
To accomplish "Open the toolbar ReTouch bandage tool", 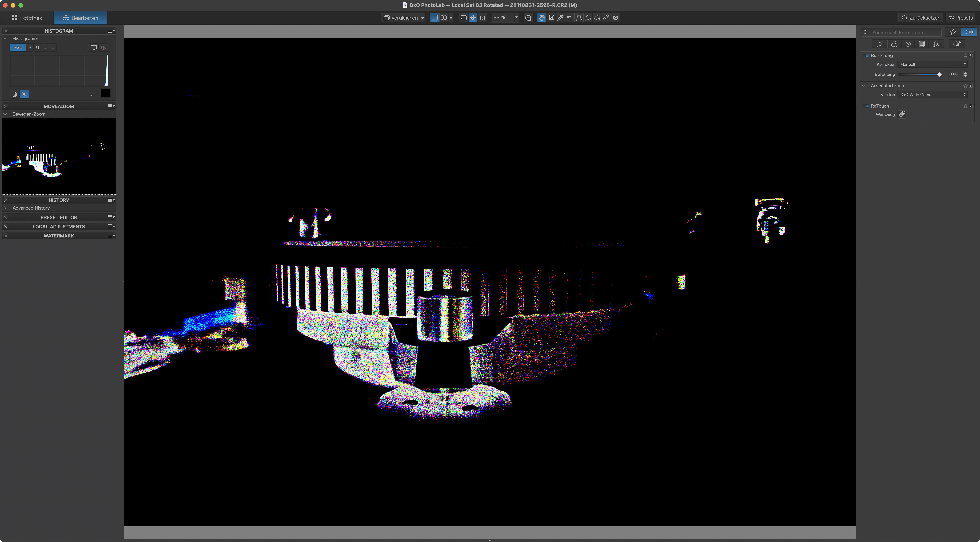I will click(x=606, y=17).
